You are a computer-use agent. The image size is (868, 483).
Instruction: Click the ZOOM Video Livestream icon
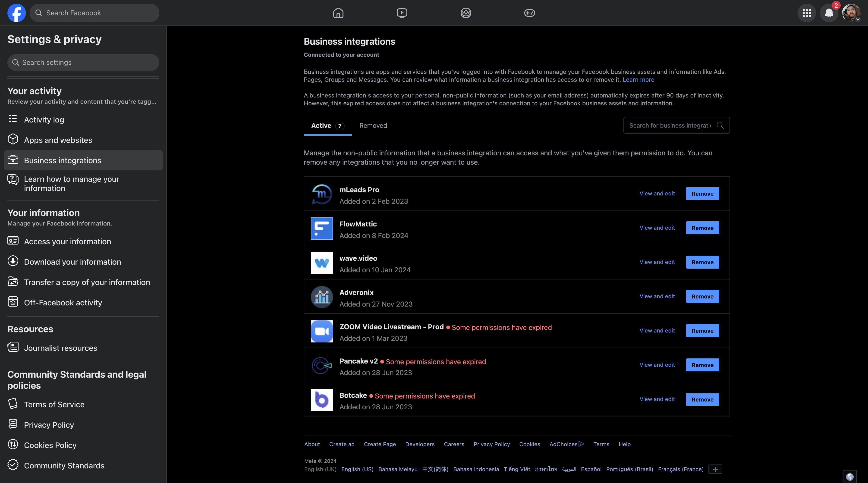coord(321,331)
